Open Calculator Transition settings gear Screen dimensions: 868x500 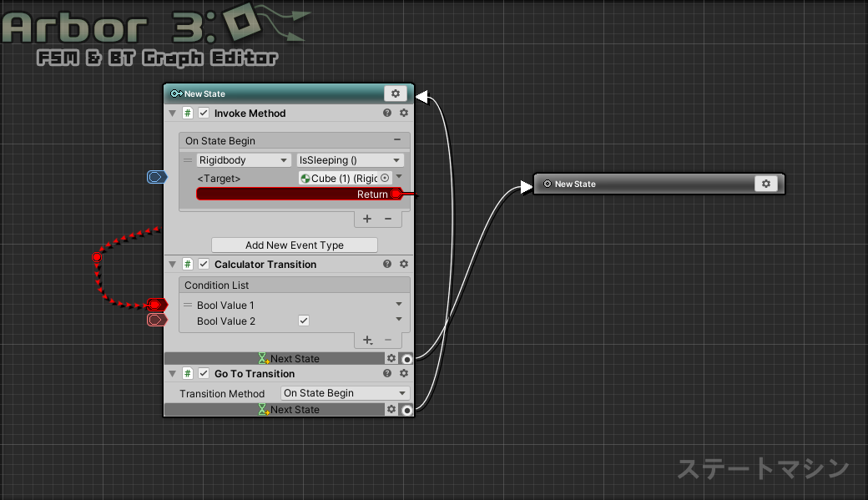tap(404, 265)
